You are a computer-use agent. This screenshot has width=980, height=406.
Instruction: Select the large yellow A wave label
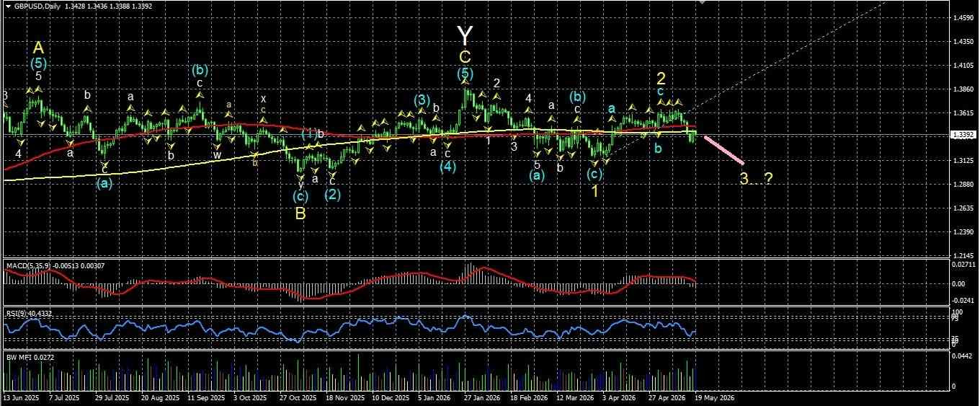(x=39, y=48)
